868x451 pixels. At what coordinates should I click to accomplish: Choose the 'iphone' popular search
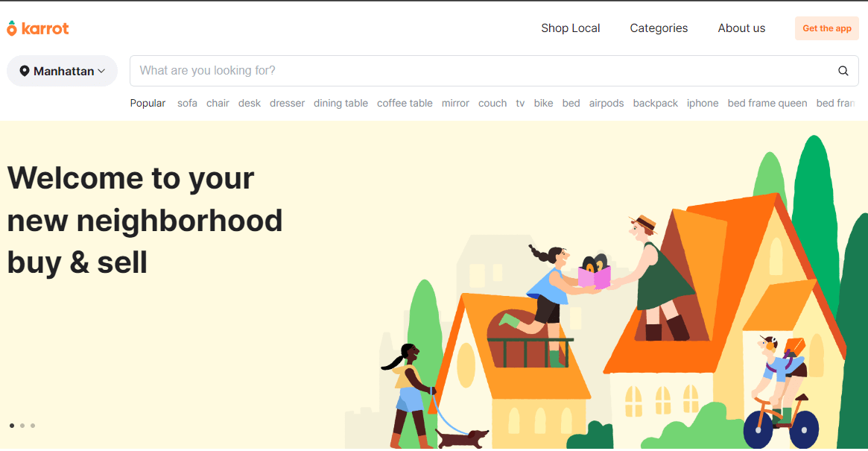coord(703,103)
